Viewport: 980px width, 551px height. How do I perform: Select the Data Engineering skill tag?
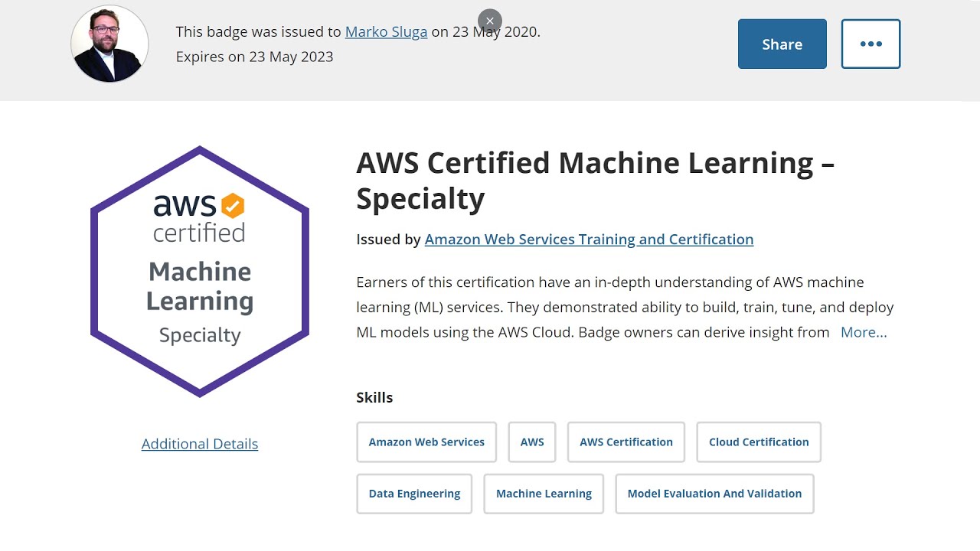414,494
